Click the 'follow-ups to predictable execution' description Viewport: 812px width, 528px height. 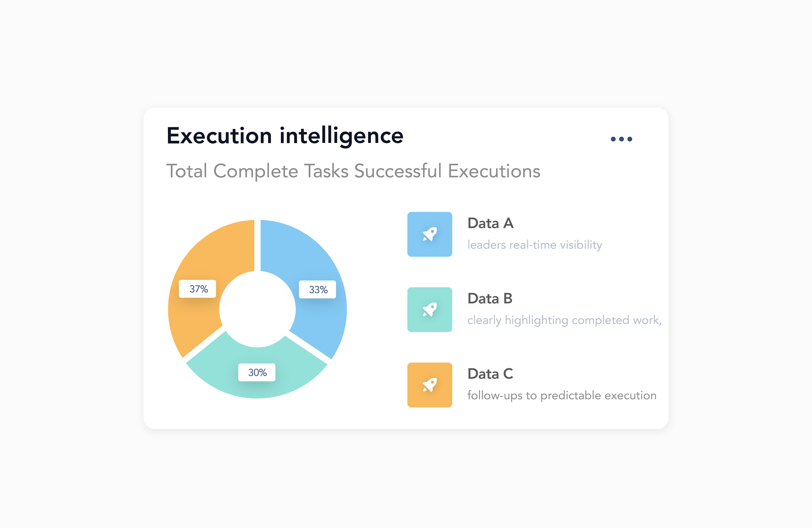(562, 395)
